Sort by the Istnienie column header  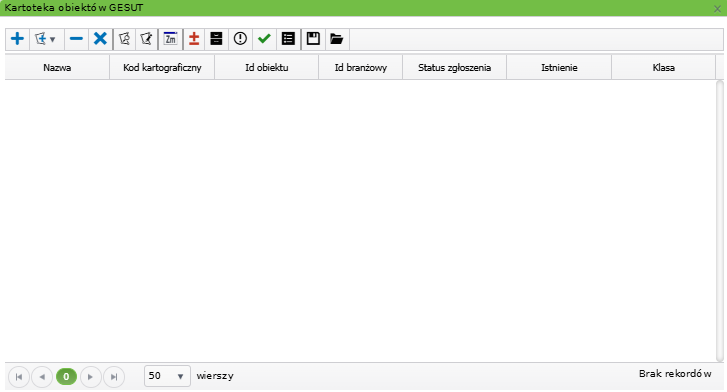559,68
